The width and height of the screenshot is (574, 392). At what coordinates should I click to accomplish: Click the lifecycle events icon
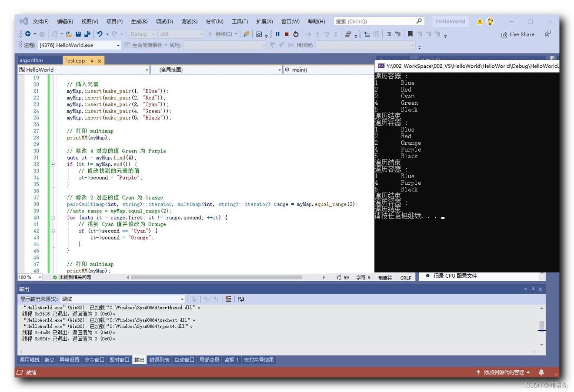coord(127,45)
